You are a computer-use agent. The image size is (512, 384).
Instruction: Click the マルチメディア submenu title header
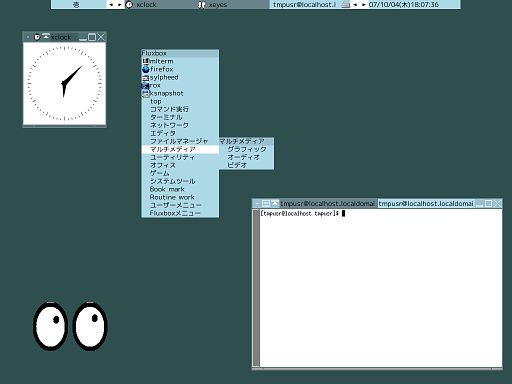tap(246, 141)
